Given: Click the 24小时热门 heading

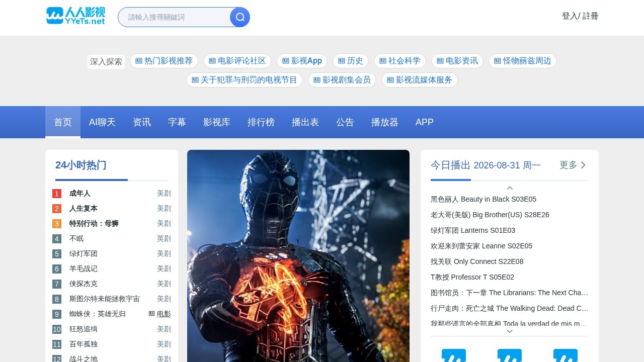Looking at the screenshot, I should pos(80,165).
